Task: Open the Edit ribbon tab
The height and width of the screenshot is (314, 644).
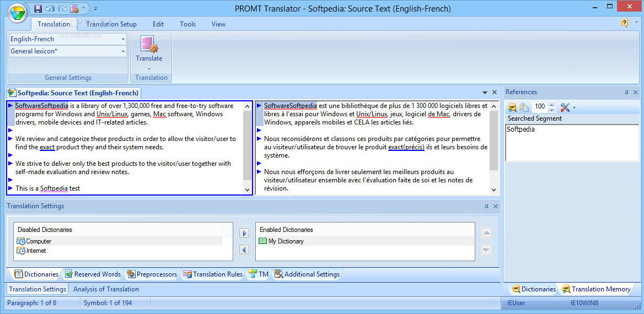Action: (x=158, y=24)
